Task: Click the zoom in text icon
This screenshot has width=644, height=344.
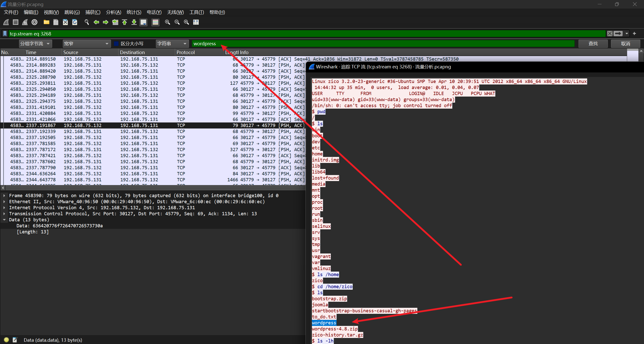Action: coord(167,22)
